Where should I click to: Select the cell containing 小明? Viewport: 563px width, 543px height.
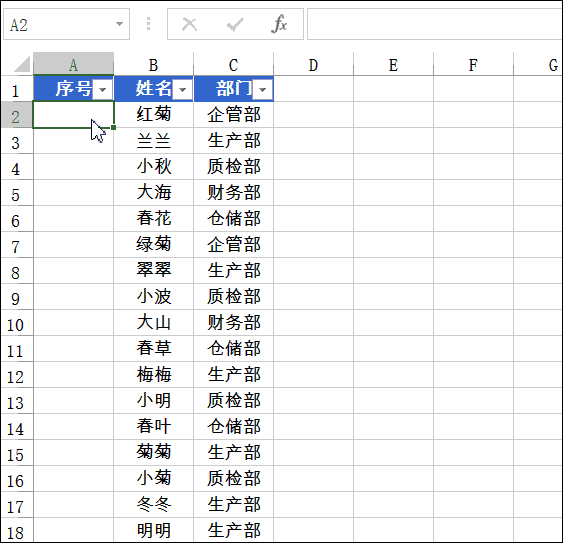154,401
